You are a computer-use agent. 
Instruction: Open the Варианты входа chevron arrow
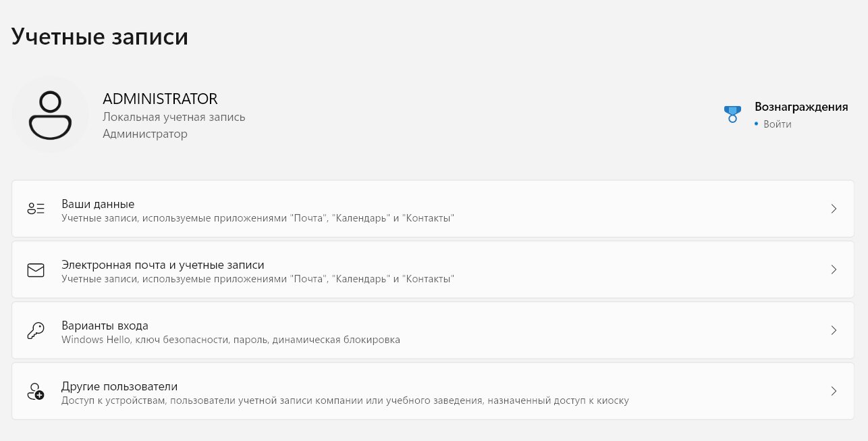(x=834, y=330)
